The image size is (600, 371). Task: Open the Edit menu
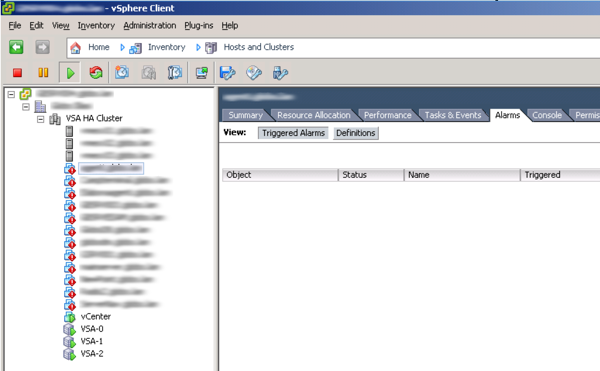coord(36,26)
